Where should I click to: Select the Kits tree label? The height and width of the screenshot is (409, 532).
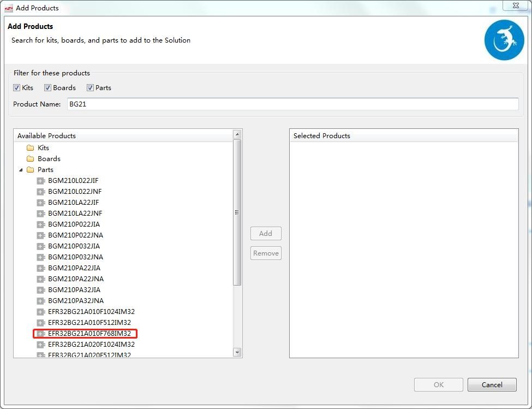[x=43, y=147]
